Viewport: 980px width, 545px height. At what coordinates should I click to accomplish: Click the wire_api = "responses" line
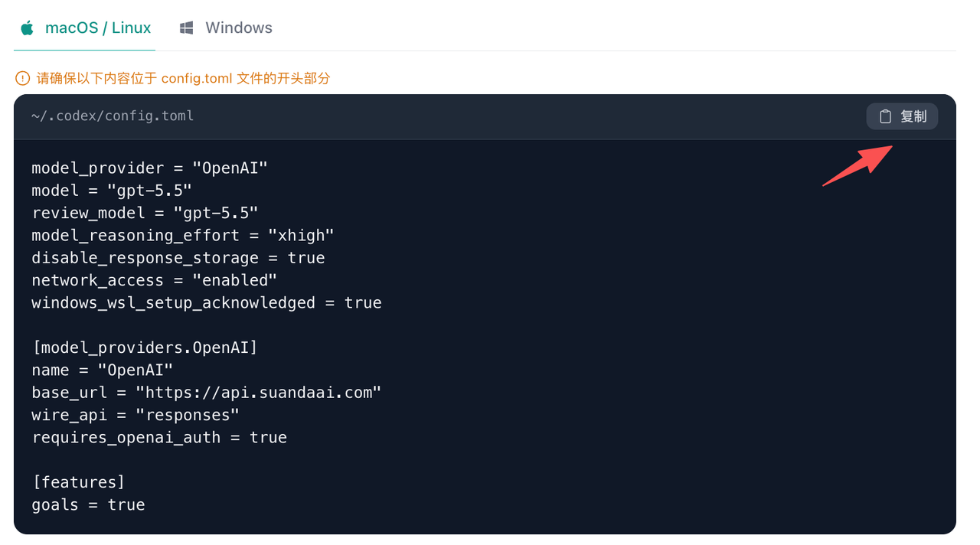[136, 415]
